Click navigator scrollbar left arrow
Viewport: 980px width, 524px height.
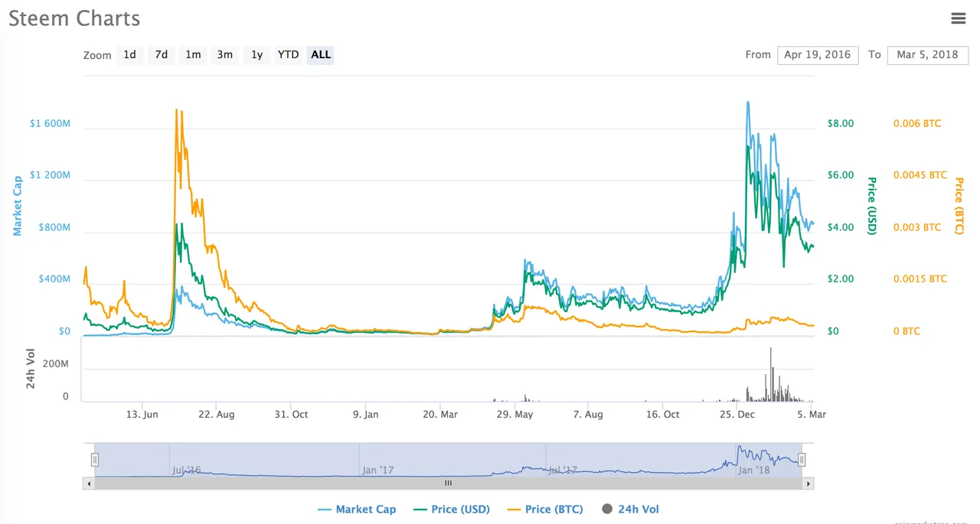point(88,483)
